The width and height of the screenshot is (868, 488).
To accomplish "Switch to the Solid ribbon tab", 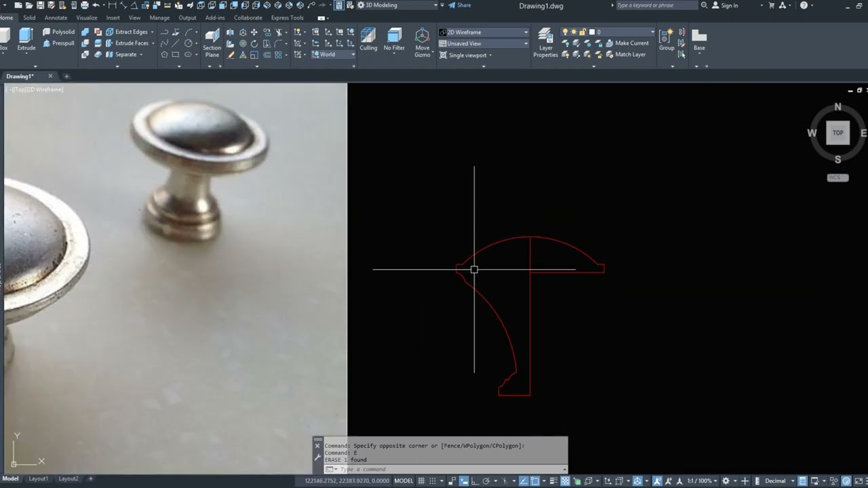I will (x=29, y=18).
